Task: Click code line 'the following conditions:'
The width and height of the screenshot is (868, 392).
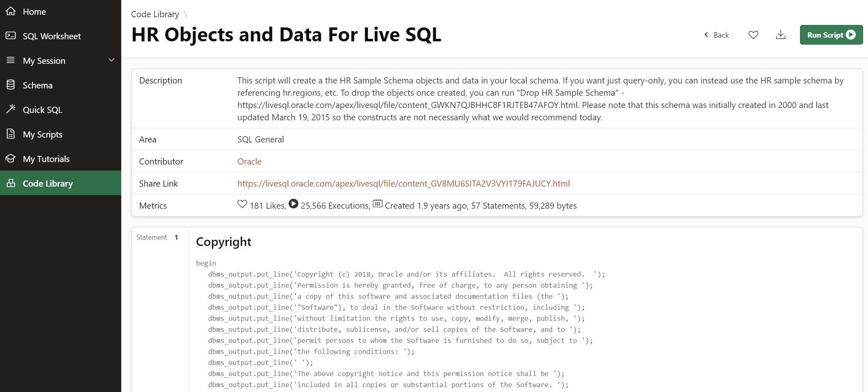Action: coord(311,351)
